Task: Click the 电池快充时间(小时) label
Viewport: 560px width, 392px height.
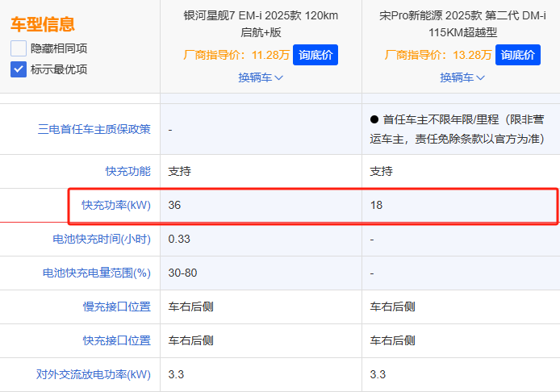Action: click(x=102, y=239)
